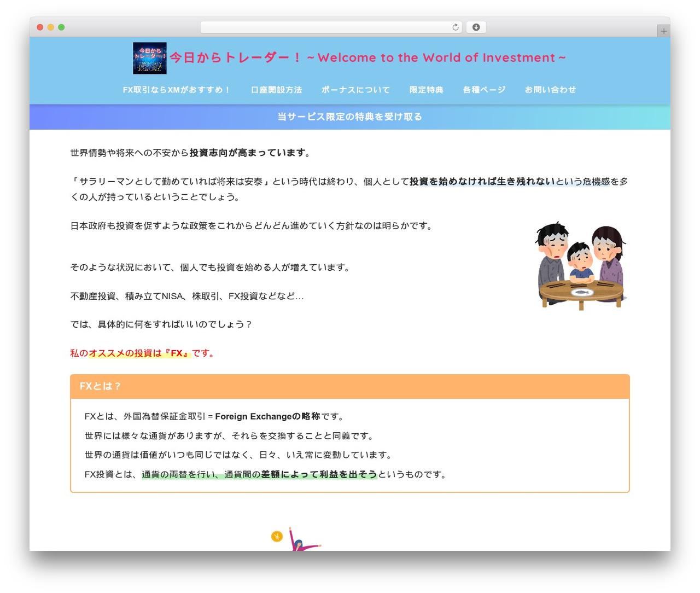Viewport: 700px width, 593px height.
Task: Maximize the window with the green button
Action: [x=61, y=27]
